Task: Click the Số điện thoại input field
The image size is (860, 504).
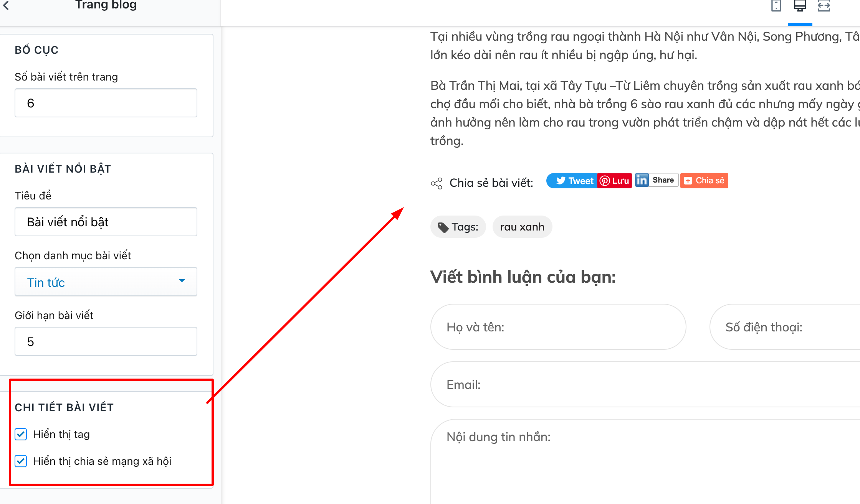Action: [x=785, y=327]
